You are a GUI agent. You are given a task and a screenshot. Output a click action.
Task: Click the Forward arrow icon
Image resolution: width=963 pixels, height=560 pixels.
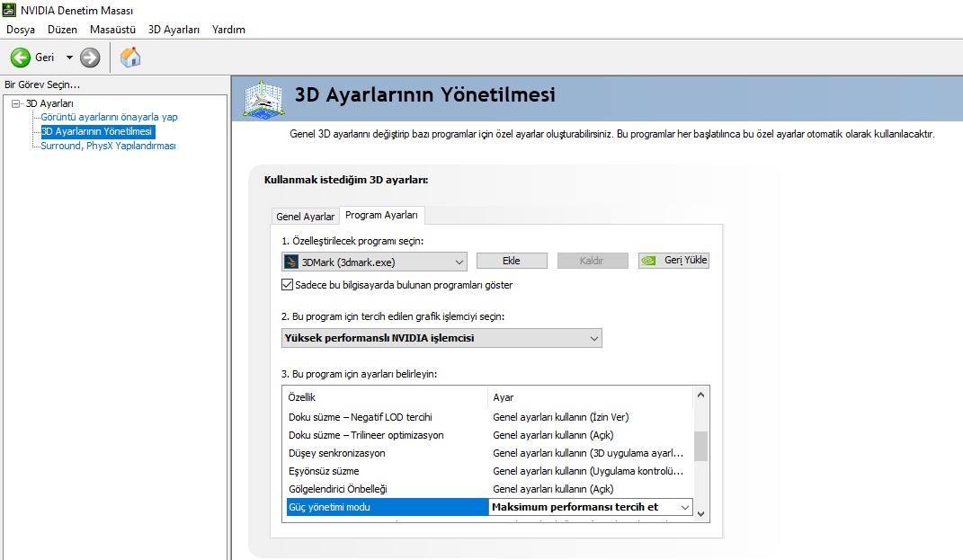[90, 58]
